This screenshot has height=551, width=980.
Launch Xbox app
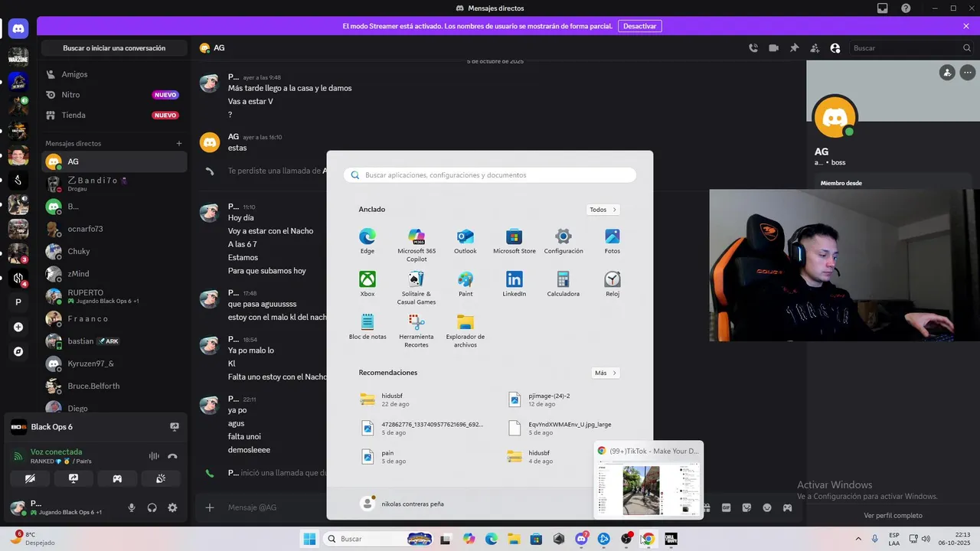coord(367,284)
